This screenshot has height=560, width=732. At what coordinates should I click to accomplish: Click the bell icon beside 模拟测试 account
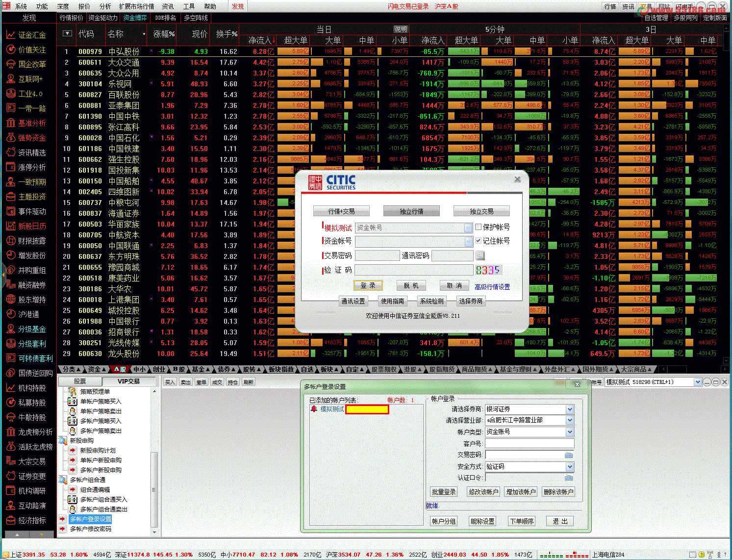pyautogui.click(x=314, y=409)
